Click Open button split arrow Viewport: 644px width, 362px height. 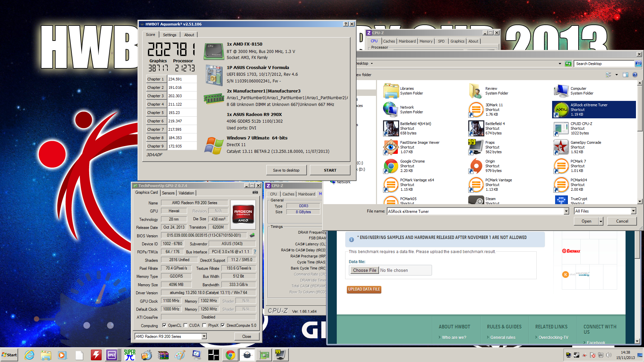coord(601,221)
